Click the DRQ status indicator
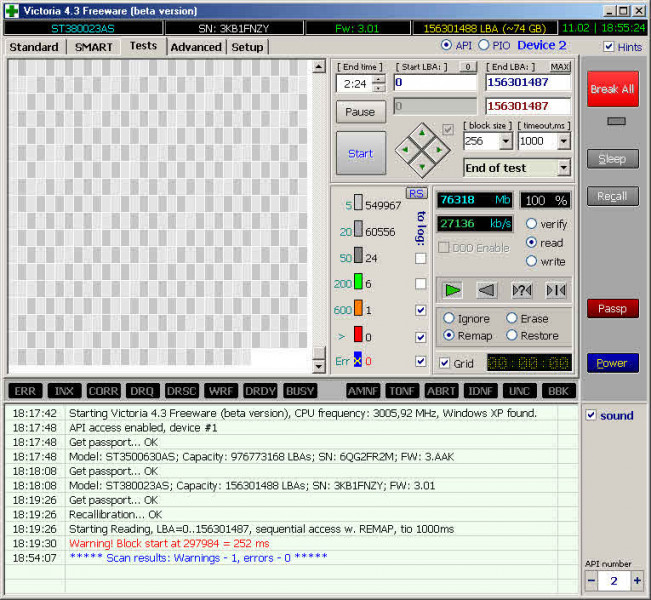This screenshot has height=600, width=651. (142, 391)
